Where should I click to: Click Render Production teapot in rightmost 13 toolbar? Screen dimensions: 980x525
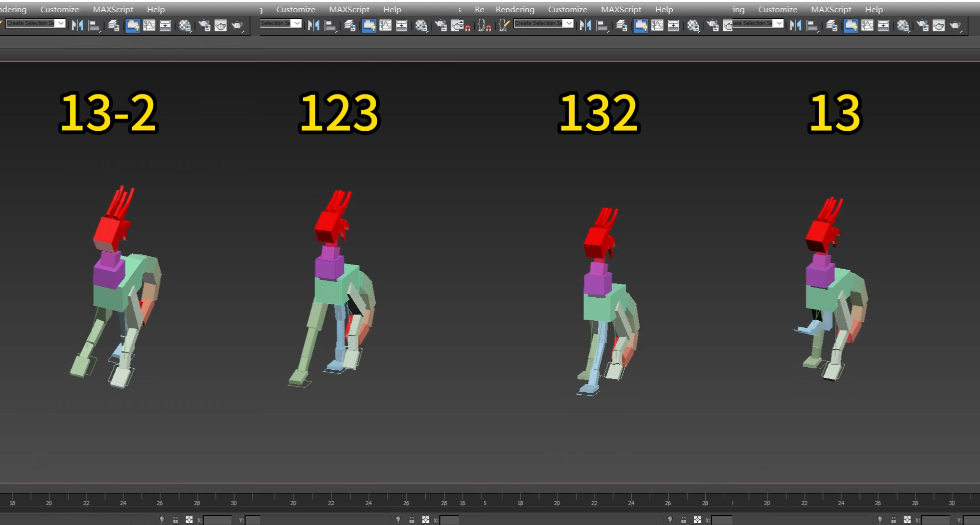coord(954,25)
